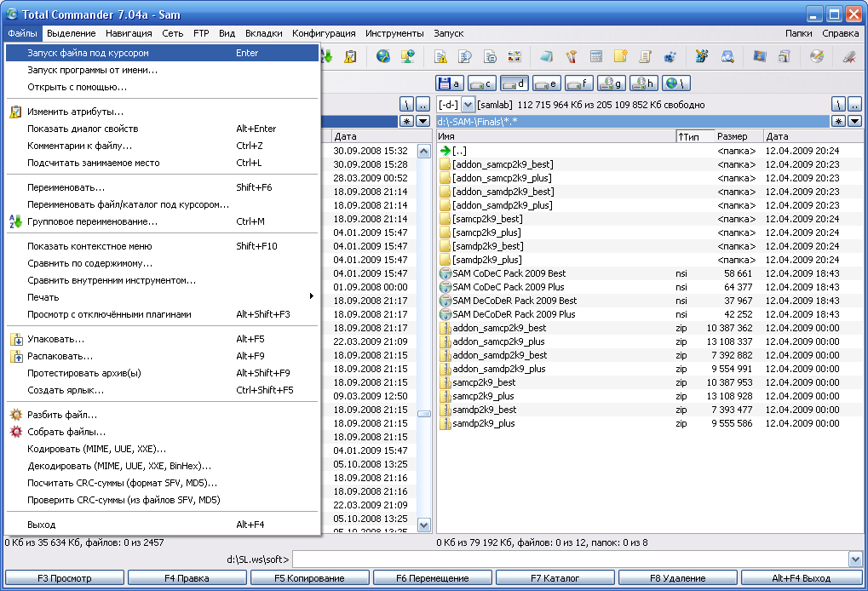
Task: Click the globe with arrow FTP toolbar icon
Action: point(382,56)
